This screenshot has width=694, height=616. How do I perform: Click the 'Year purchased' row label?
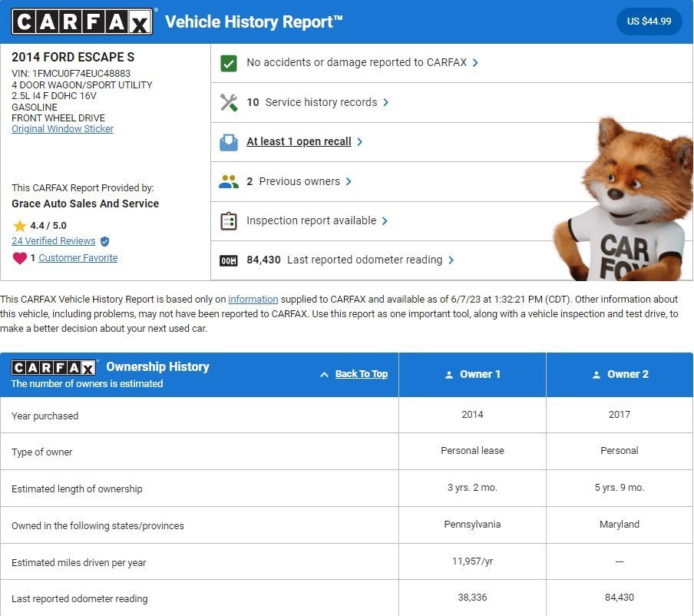pyautogui.click(x=45, y=416)
